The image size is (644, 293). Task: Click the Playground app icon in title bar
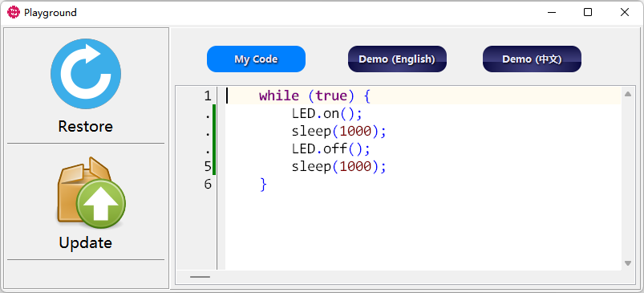[13, 12]
